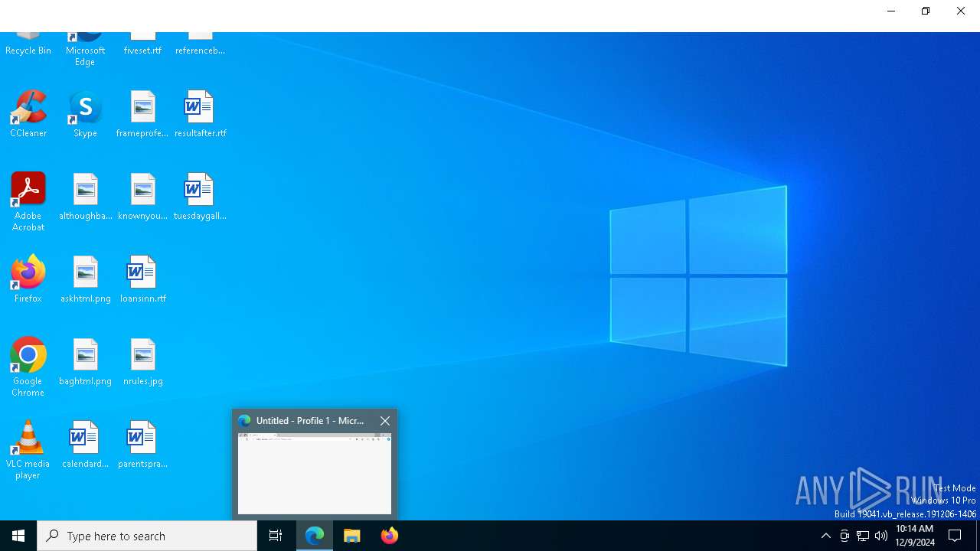
Task: Select the baghtml.png file icon
Action: click(x=85, y=362)
